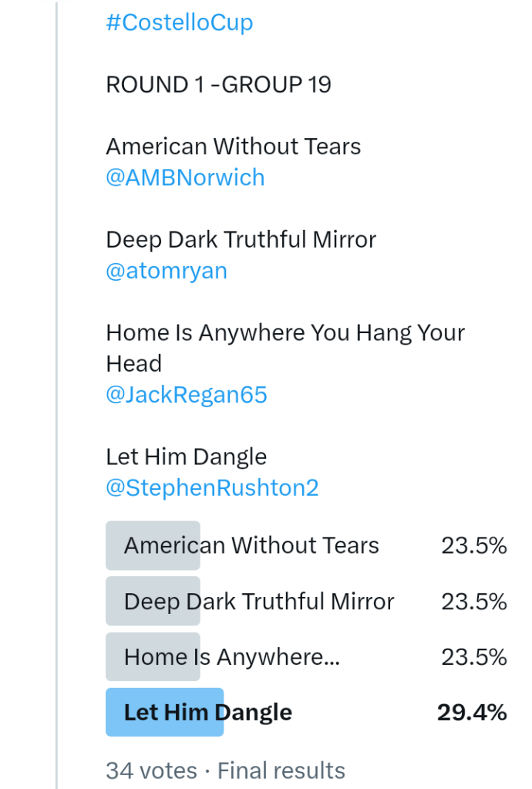Open the @StephenRushton2 profile mention

[212, 488]
